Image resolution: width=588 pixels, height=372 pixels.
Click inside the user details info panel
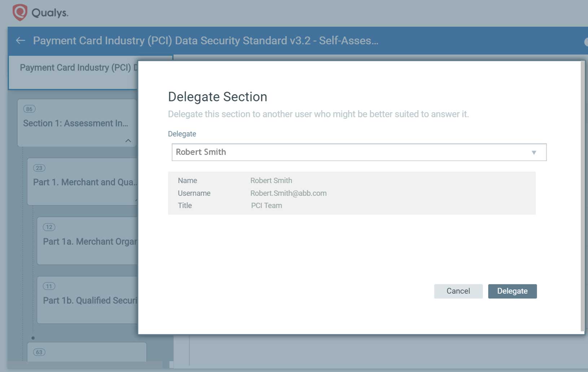[x=352, y=193]
